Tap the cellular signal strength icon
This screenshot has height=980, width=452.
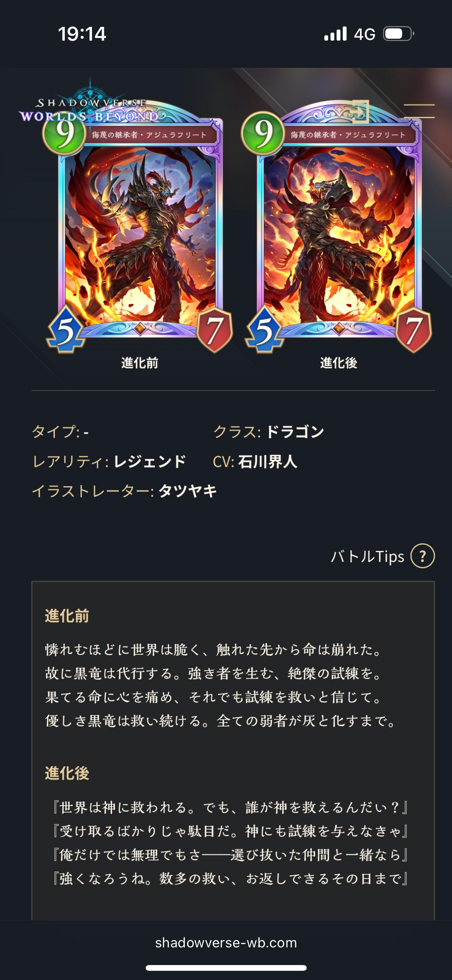click(335, 34)
